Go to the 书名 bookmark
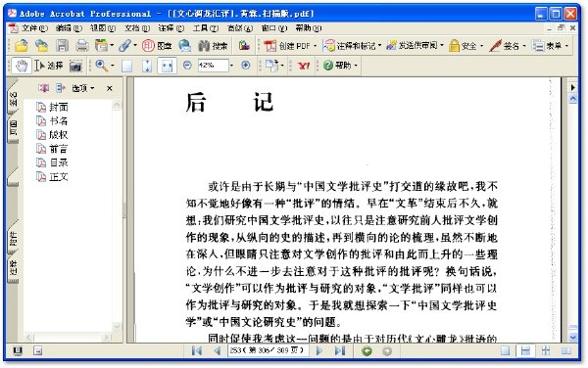Viewport: 588px width, 368px height. click(x=52, y=121)
